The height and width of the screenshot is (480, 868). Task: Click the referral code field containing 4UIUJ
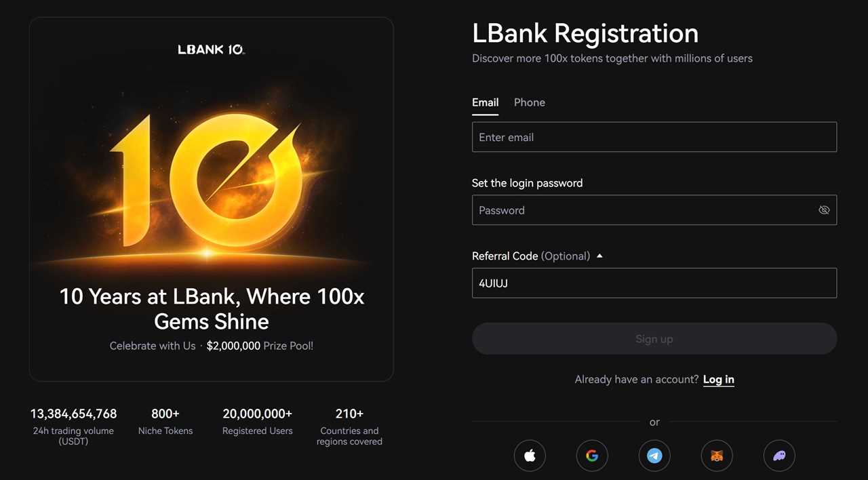click(654, 283)
